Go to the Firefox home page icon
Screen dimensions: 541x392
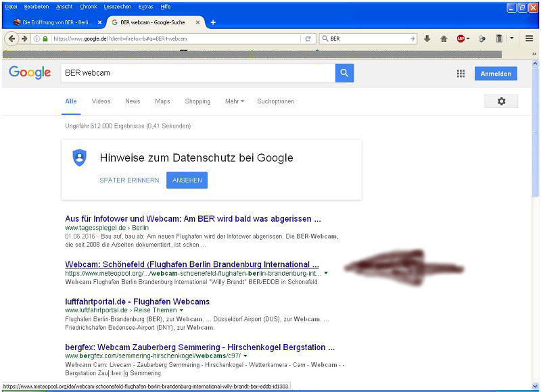click(x=444, y=39)
